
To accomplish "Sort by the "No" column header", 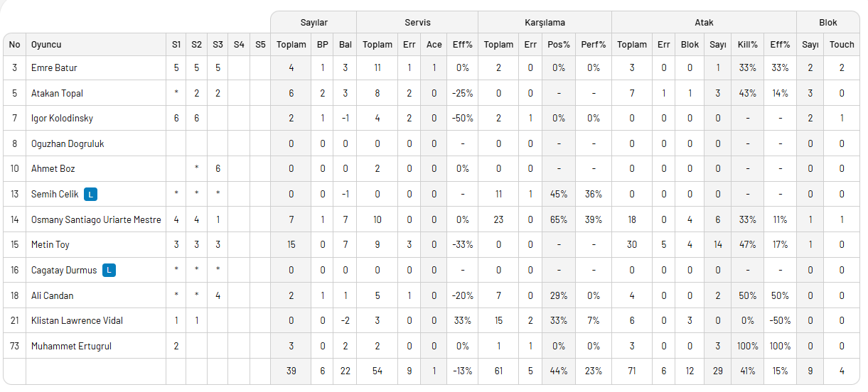I will coord(14,44).
